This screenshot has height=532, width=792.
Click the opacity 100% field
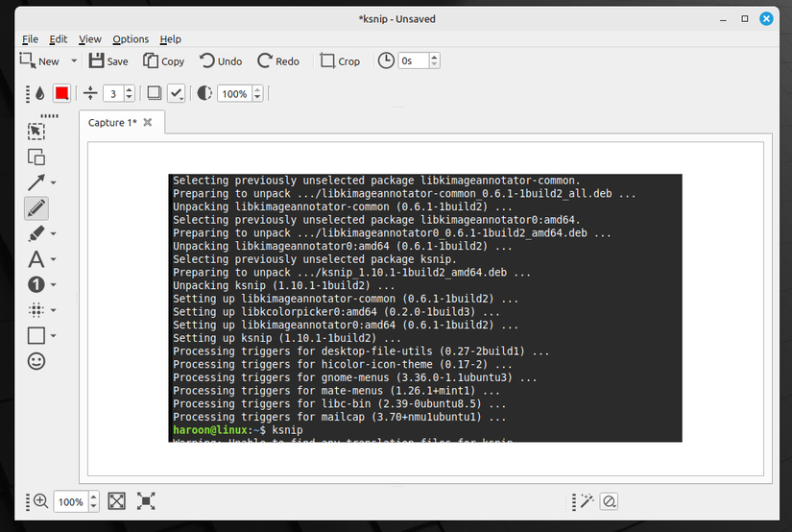pos(235,93)
